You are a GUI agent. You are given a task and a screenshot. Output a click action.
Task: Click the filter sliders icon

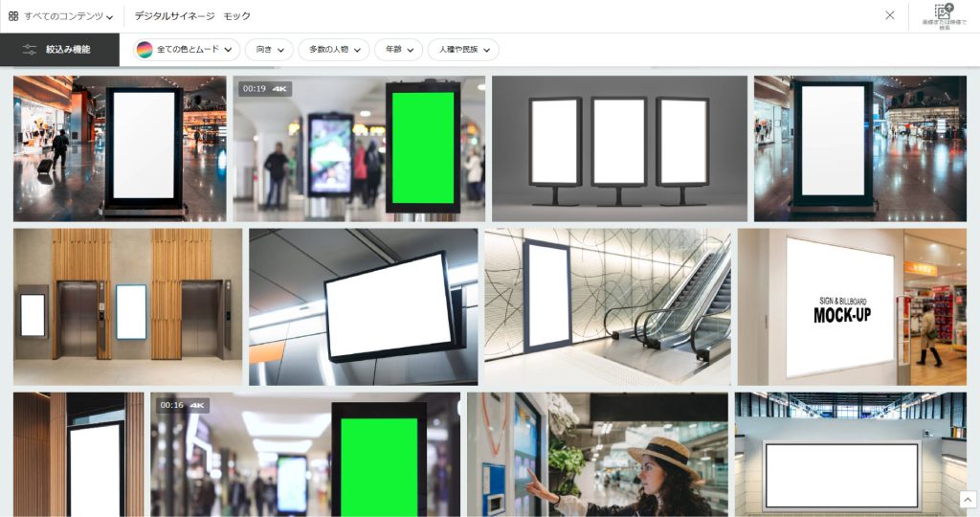pos(30,50)
